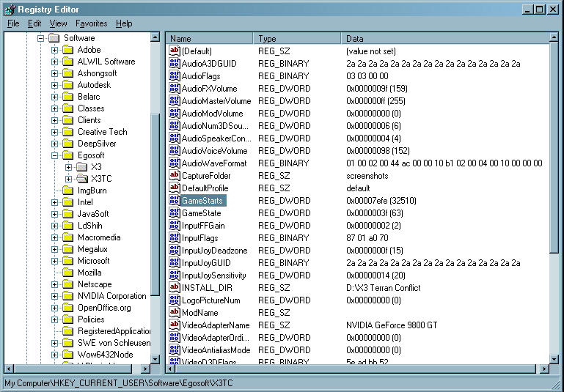Sort values by Type column header

(297, 38)
